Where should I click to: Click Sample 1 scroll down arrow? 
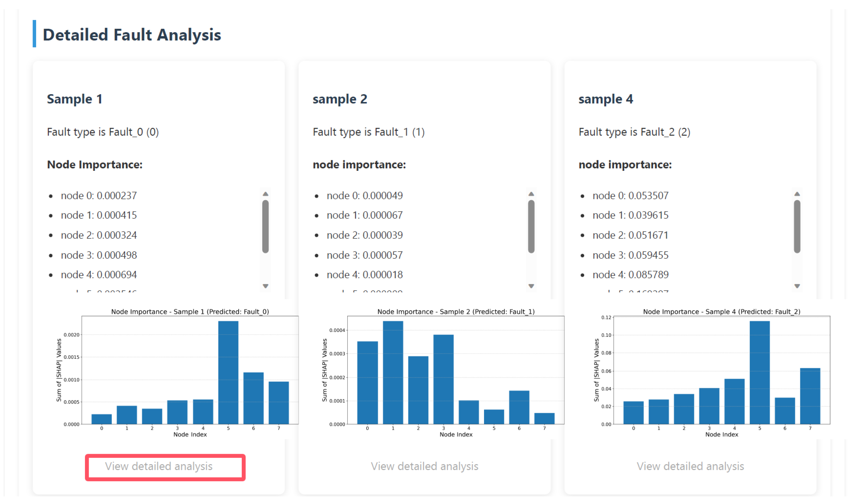265,286
